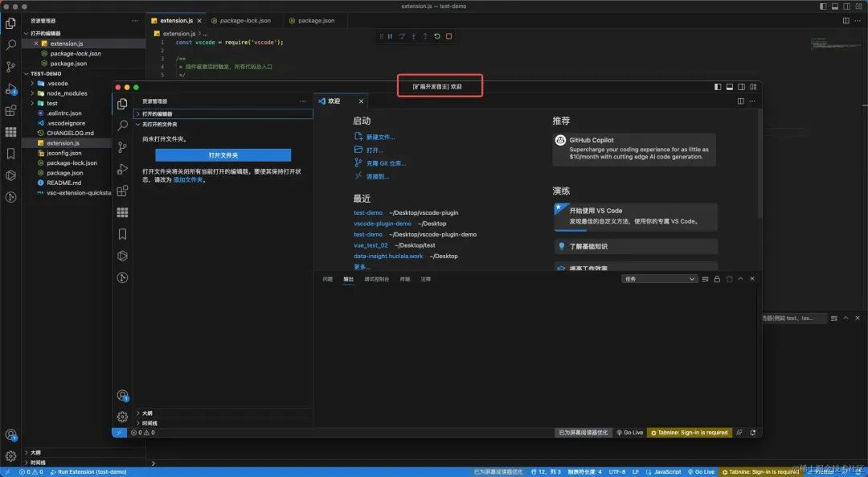Open Run and Debug icon in Extension Host window

(x=122, y=169)
